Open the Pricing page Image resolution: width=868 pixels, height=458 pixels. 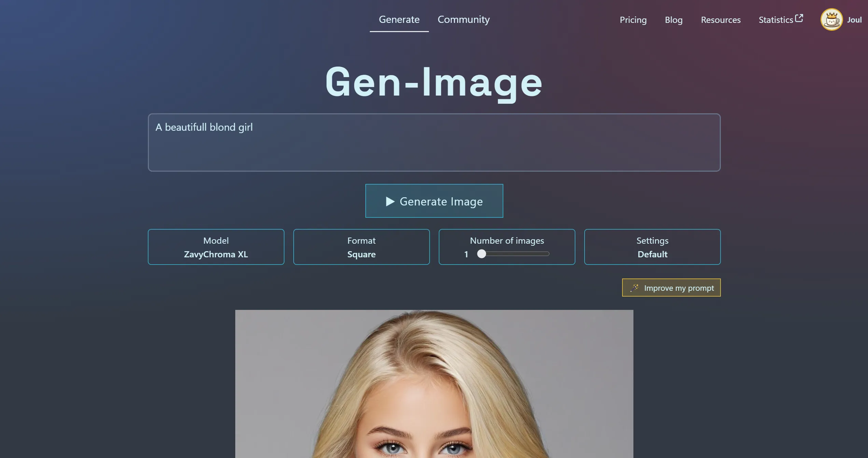[633, 20]
